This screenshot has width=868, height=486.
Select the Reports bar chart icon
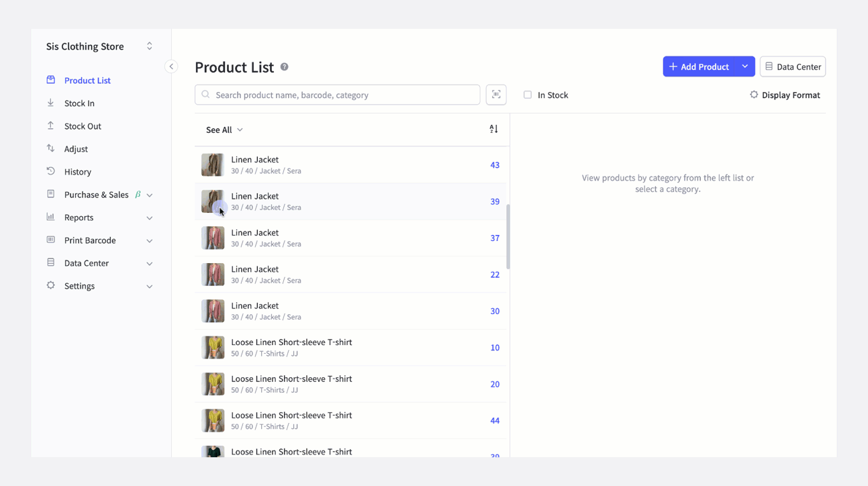click(x=50, y=217)
